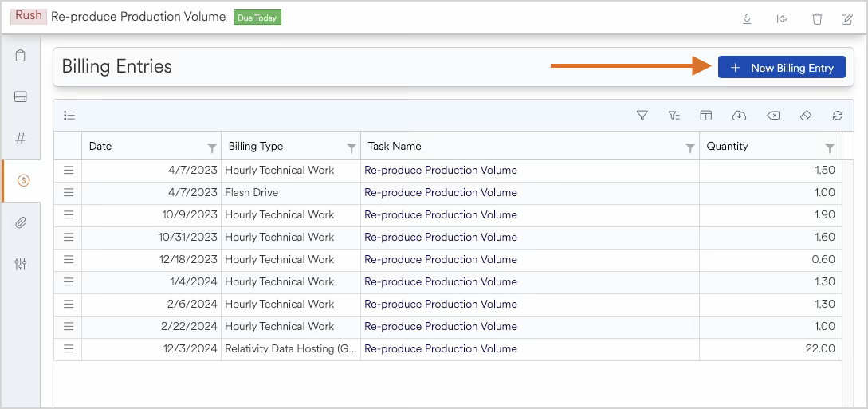Click the refresh grid icon

(x=838, y=115)
